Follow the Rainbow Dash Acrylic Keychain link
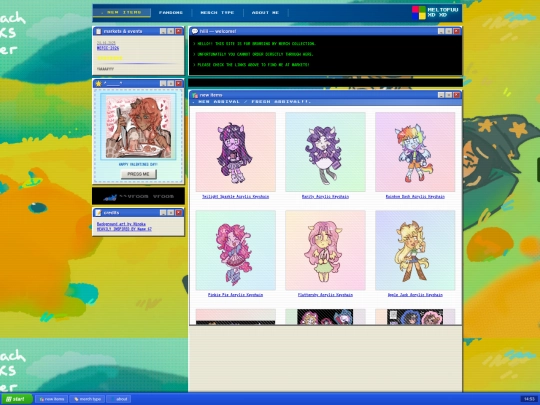This screenshot has width=540, height=405. tap(415, 197)
